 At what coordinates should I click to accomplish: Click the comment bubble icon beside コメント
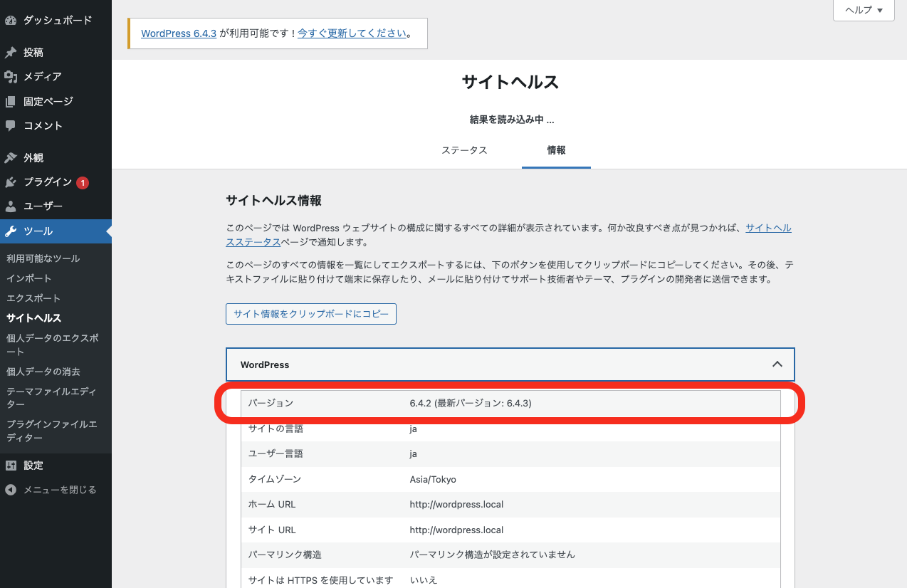point(11,125)
